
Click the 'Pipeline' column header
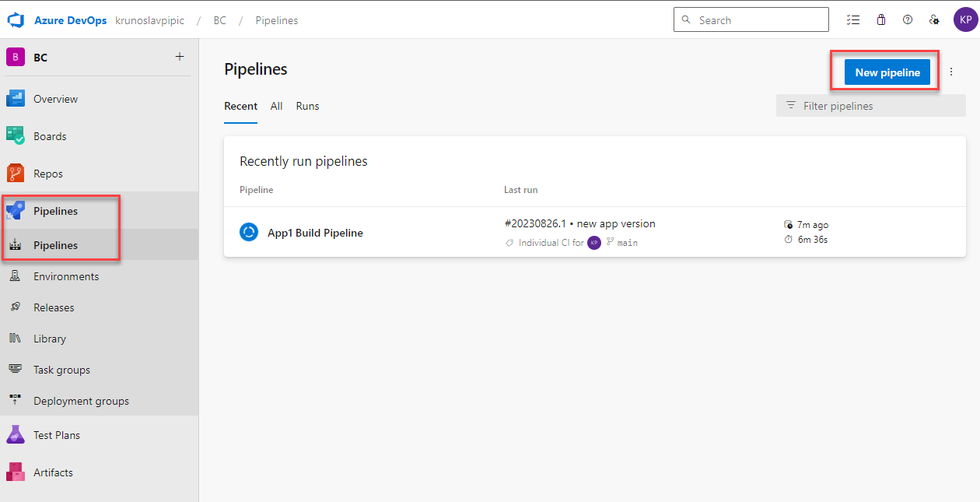256,189
